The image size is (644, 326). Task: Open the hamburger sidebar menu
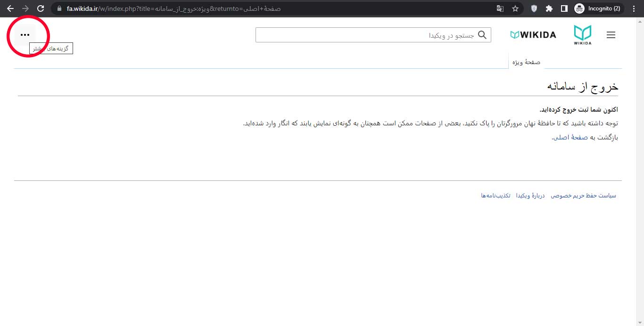point(611,35)
